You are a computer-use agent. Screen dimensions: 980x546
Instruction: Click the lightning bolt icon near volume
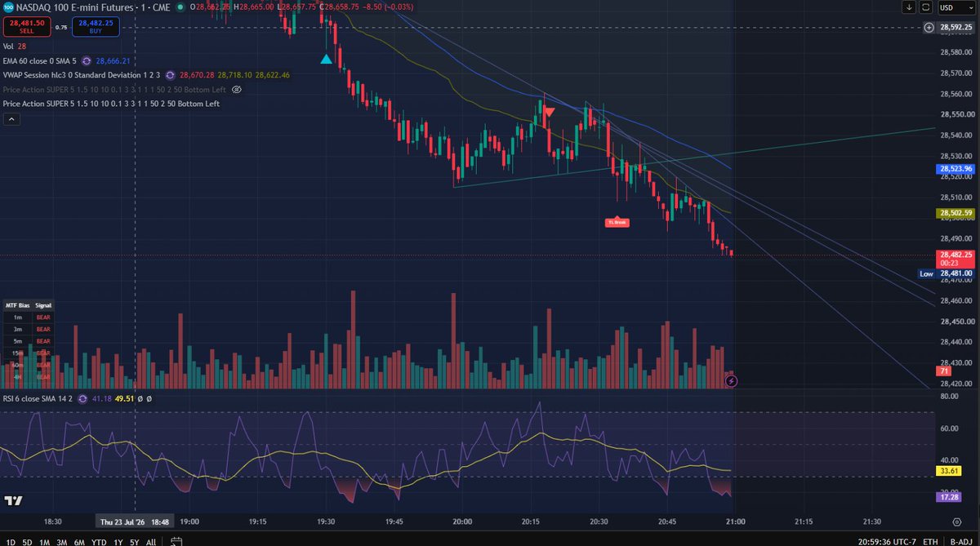tap(732, 380)
